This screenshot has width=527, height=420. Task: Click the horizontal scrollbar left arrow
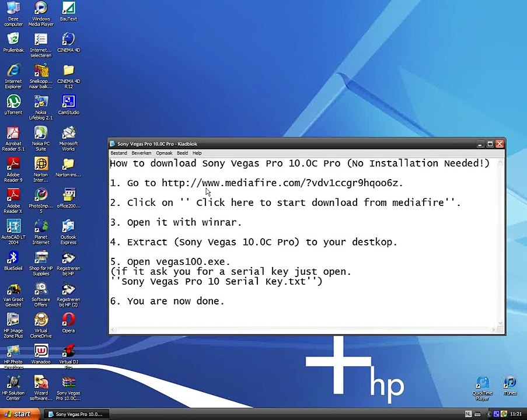click(113, 330)
